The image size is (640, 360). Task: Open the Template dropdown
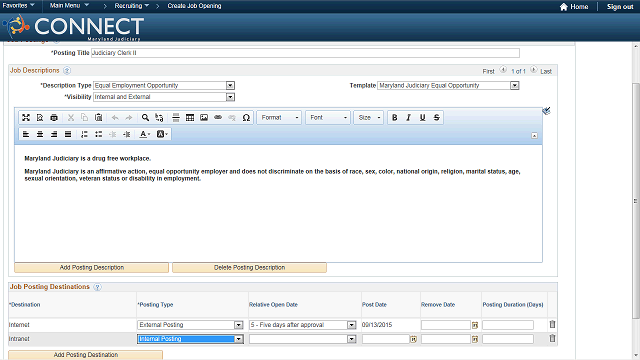[x=448, y=85]
